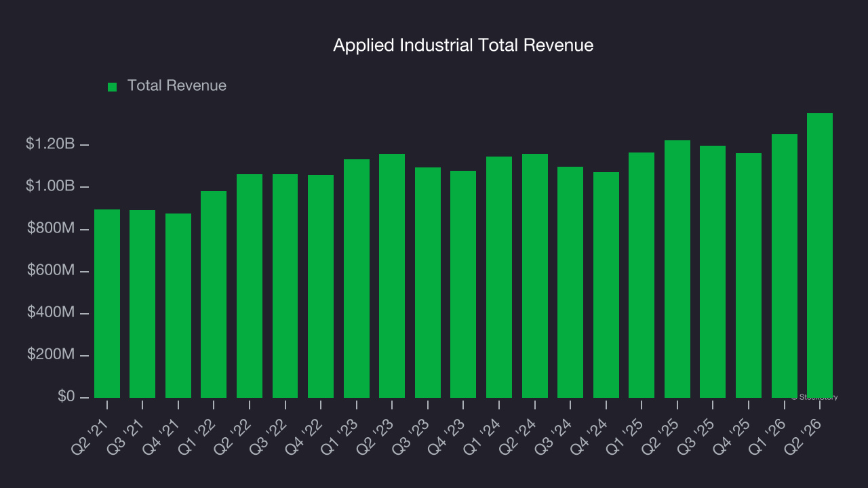
Task: Select the Q2 '22 revenue bar
Action: pos(250,286)
